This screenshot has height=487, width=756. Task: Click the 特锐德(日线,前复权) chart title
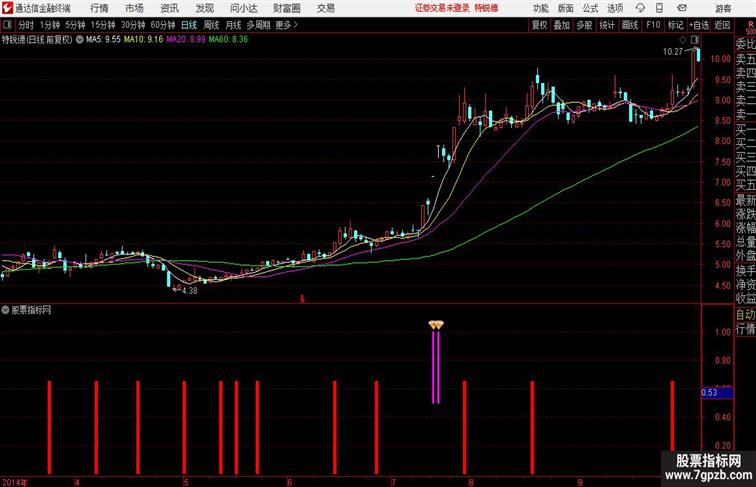point(37,40)
